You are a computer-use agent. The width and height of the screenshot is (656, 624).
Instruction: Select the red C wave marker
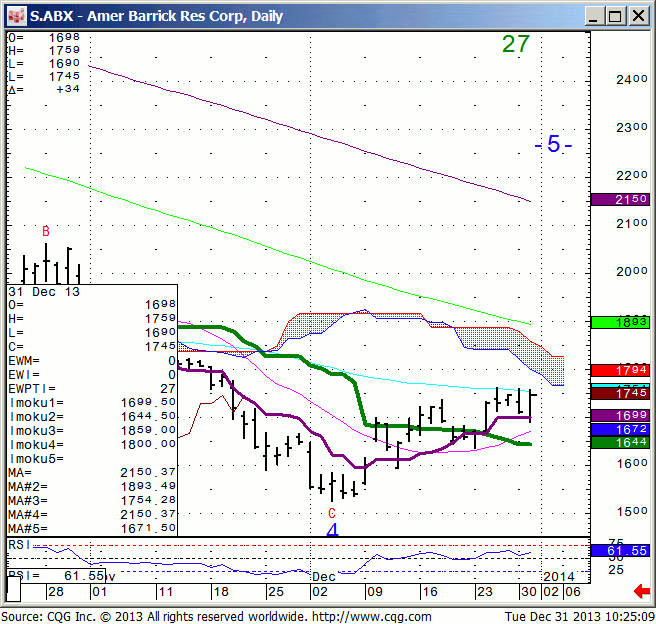click(x=332, y=512)
